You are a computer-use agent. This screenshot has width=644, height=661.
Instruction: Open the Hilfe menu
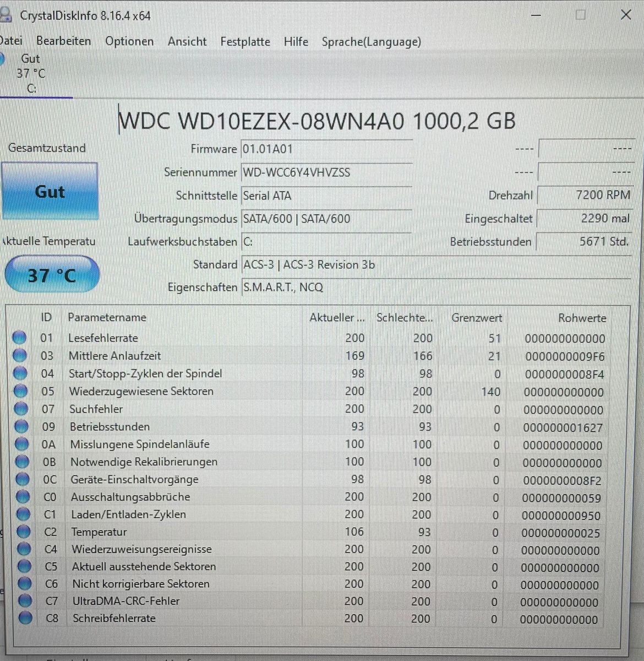296,41
